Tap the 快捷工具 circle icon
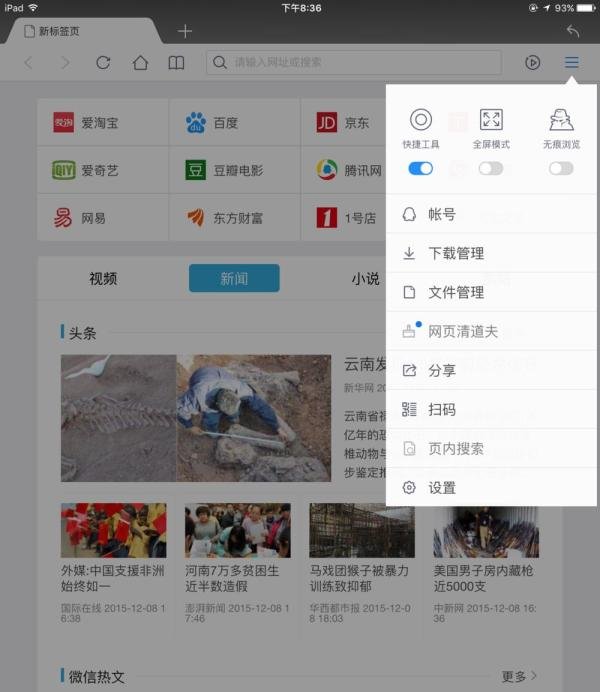Viewport: 600px width, 692px height. tap(421, 119)
